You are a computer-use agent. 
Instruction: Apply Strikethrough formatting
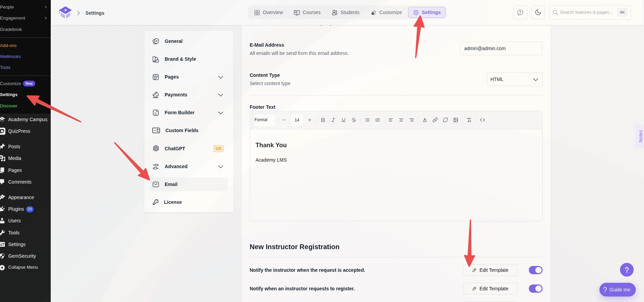354,120
